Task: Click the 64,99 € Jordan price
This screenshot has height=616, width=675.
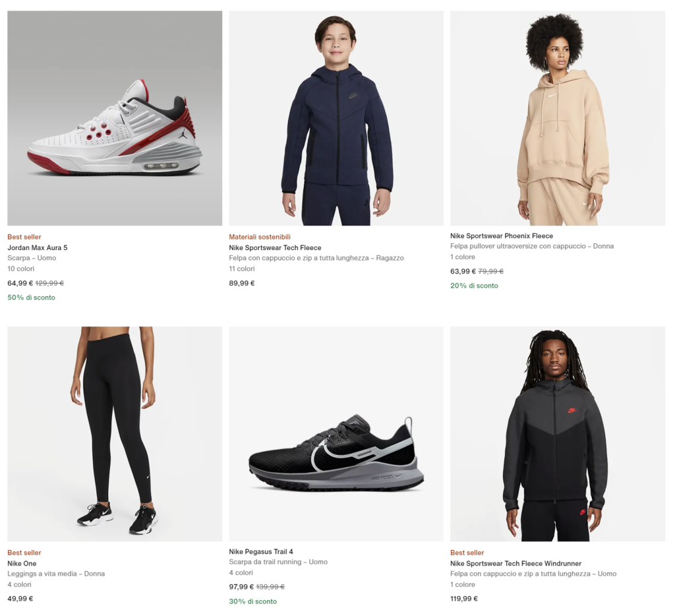Action: (20, 284)
